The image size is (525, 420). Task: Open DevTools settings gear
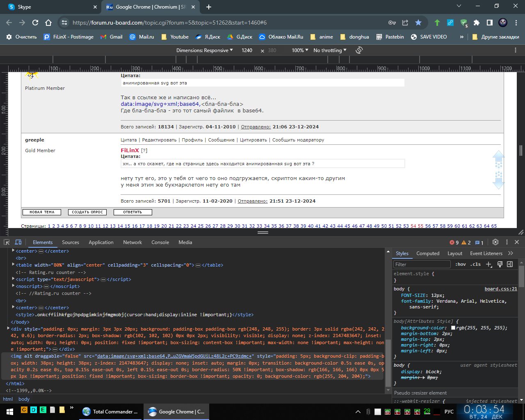coord(495,242)
